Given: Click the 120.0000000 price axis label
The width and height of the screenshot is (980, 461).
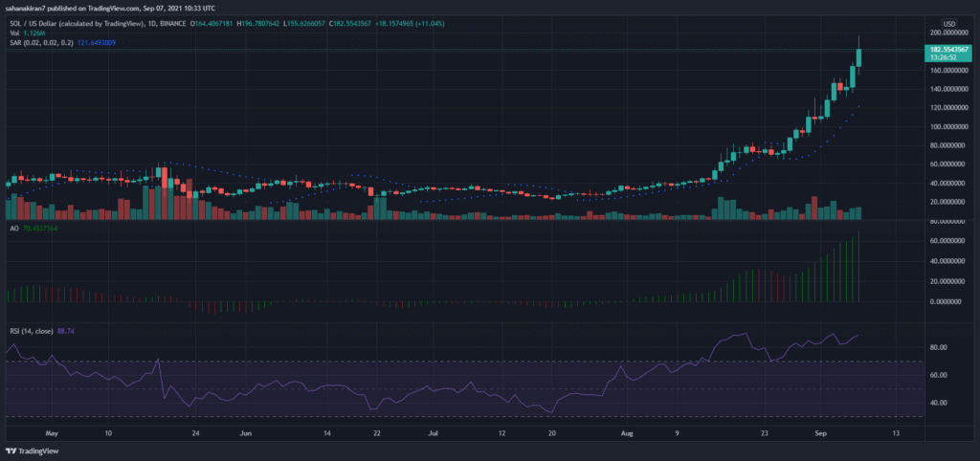Looking at the screenshot, I should (x=947, y=107).
